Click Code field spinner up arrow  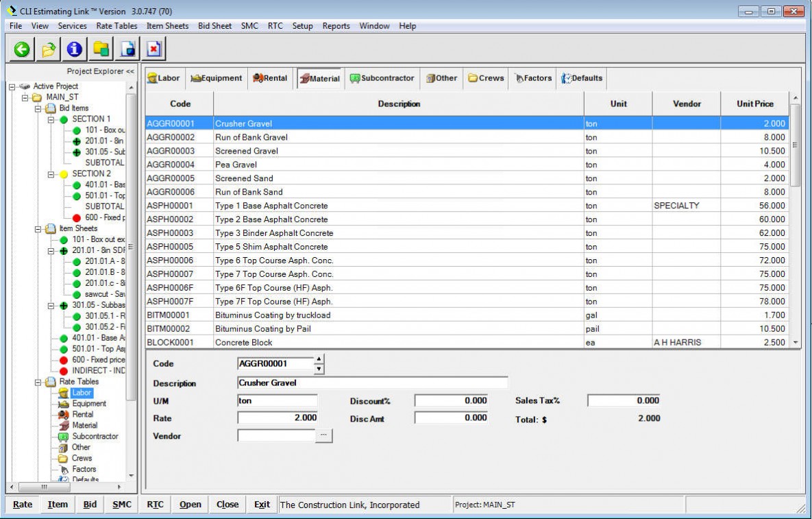coord(319,359)
